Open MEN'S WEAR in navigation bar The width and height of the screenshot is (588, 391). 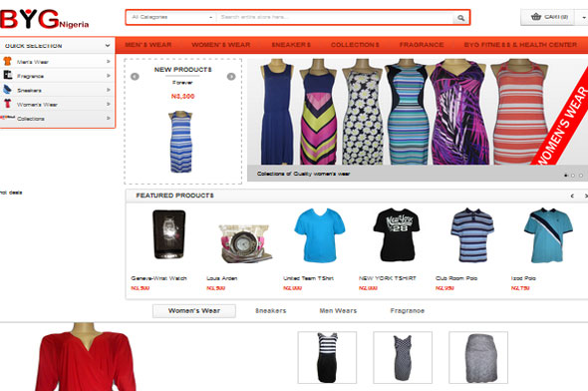coord(148,45)
